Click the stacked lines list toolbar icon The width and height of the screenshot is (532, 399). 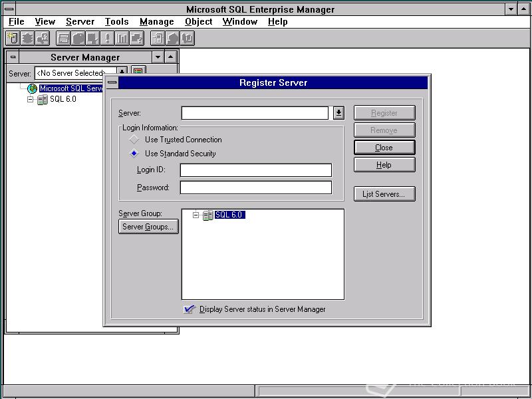coord(63,38)
